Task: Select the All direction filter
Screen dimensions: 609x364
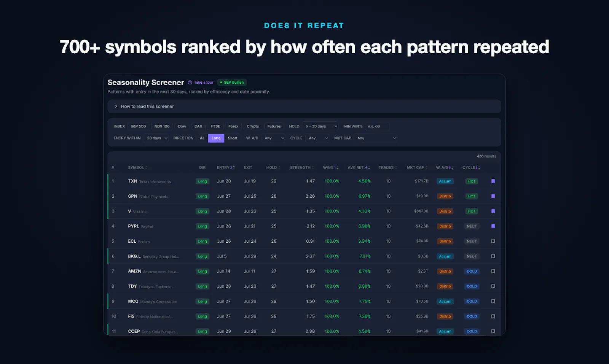Action: [202, 138]
